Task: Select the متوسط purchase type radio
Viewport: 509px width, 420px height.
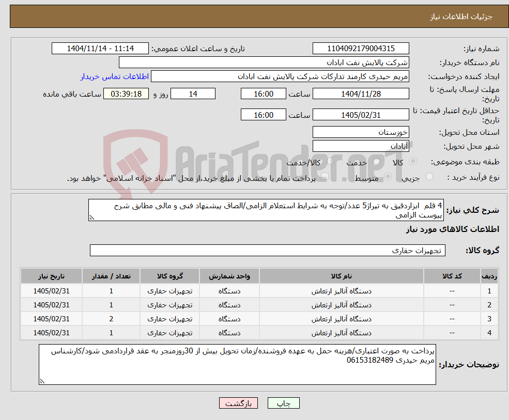Action: (388, 177)
